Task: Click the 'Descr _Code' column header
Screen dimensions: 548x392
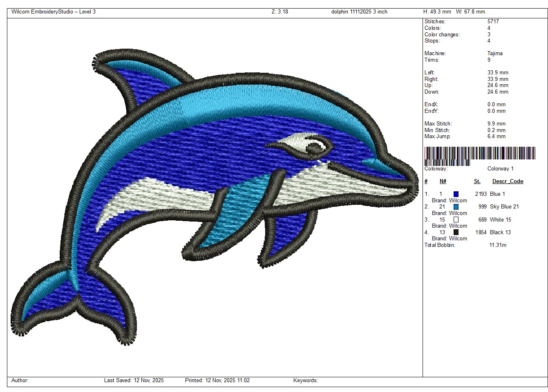Action: click(x=508, y=181)
